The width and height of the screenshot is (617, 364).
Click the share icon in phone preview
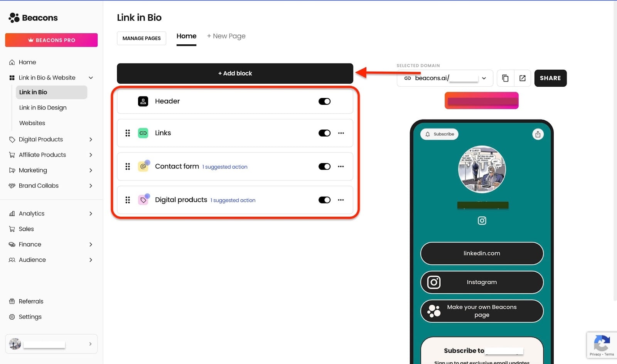coord(538,134)
